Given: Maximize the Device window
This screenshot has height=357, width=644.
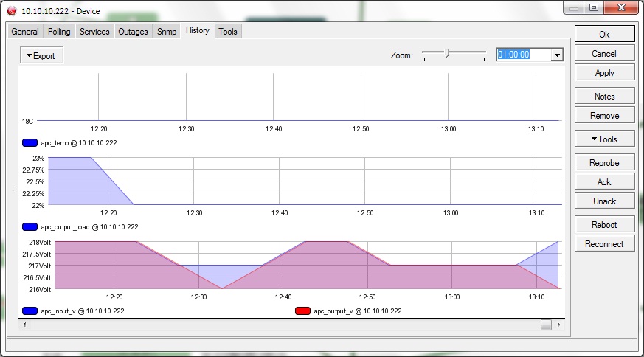Looking at the screenshot, I should pyautogui.click(x=594, y=7).
